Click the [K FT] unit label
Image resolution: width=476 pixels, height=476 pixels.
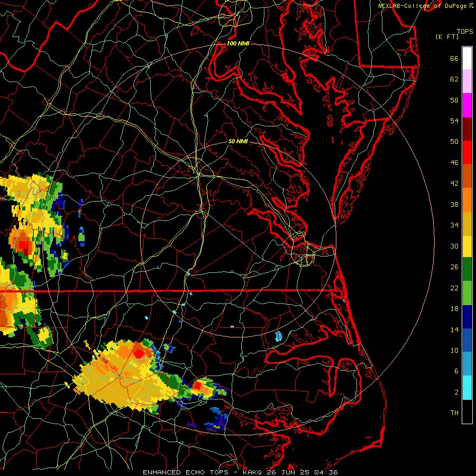[447, 36]
